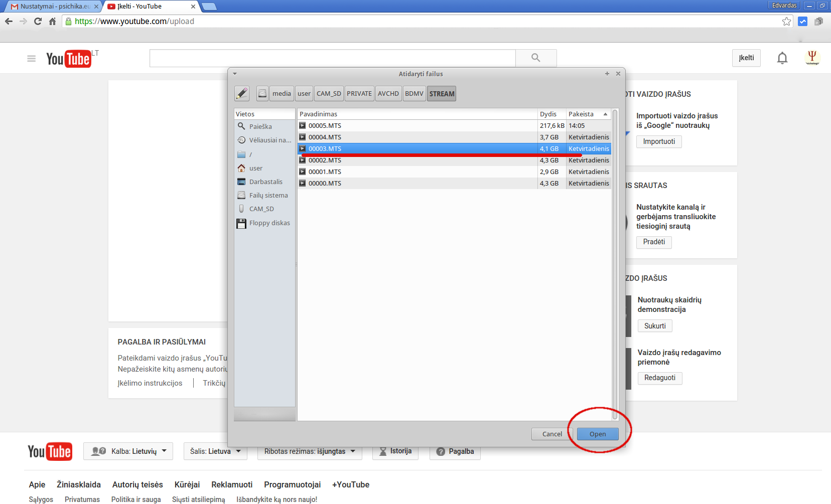The width and height of the screenshot is (831, 504).
Task: Toggle the type-a-filename pencil button
Action: [x=242, y=93]
